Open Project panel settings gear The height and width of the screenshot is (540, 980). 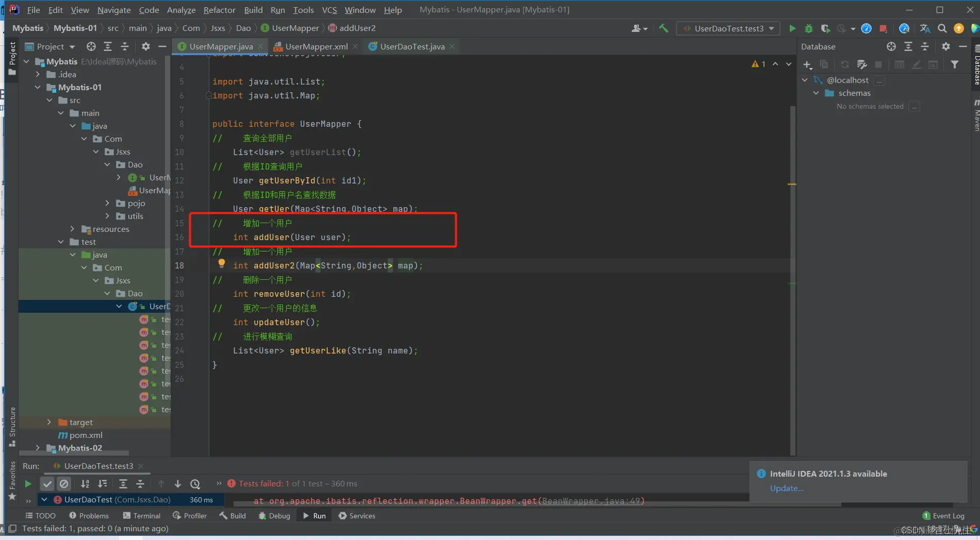point(146,46)
